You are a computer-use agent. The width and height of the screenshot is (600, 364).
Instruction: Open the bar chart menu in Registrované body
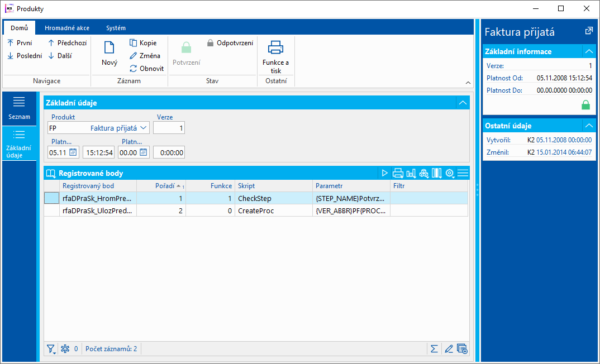tap(411, 173)
